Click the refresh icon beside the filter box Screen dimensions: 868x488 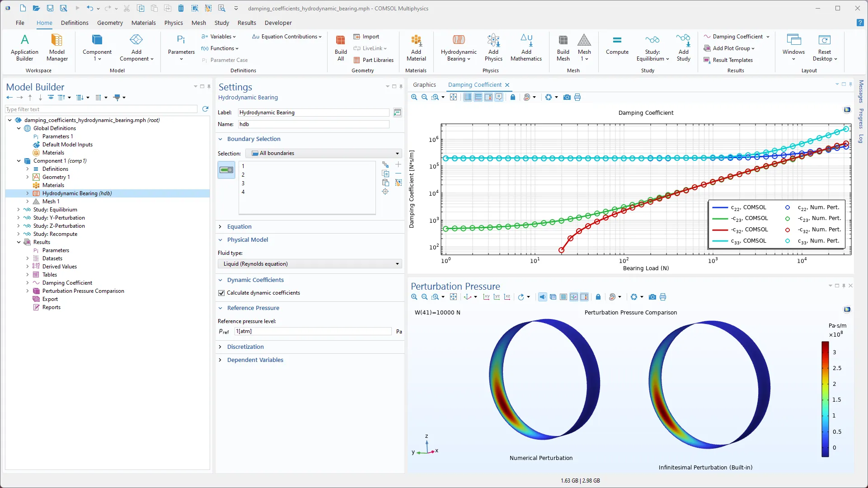point(205,109)
